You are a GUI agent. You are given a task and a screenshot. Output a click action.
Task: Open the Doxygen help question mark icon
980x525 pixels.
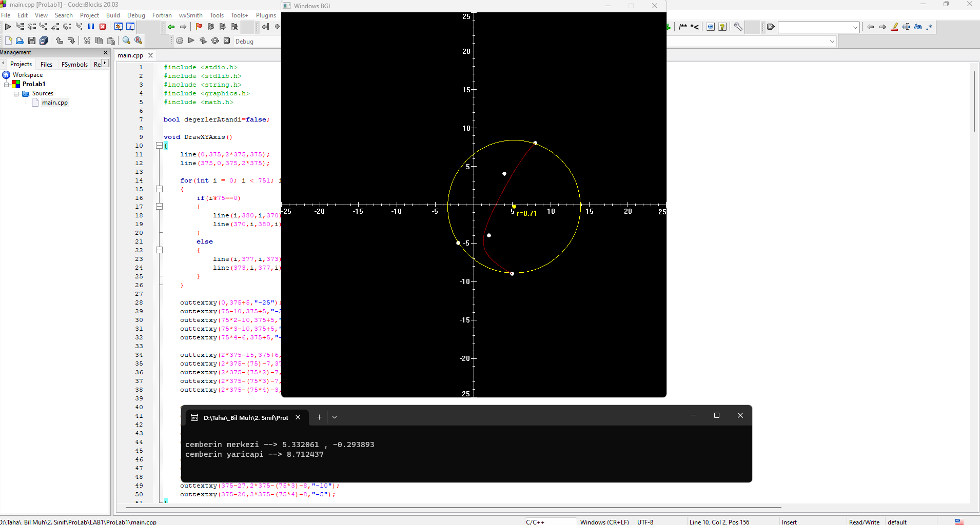pyautogui.click(x=722, y=27)
